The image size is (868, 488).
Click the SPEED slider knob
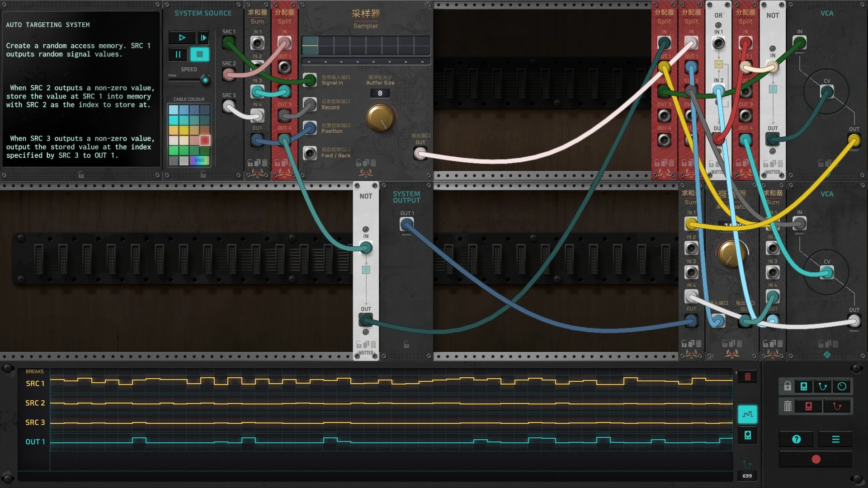point(205,80)
